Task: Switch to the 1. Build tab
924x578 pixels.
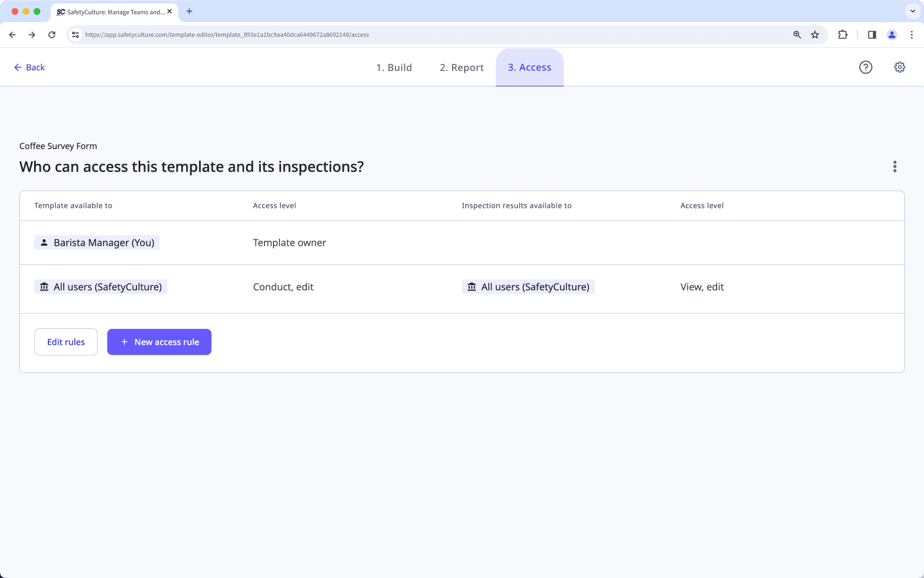Action: pyautogui.click(x=394, y=67)
